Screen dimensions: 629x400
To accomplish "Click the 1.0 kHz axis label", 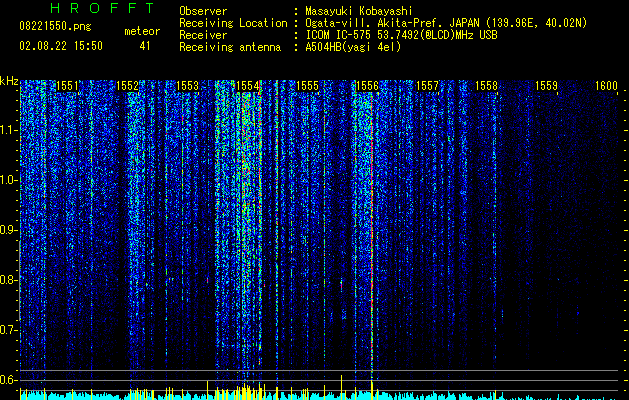I will pos(8,180).
